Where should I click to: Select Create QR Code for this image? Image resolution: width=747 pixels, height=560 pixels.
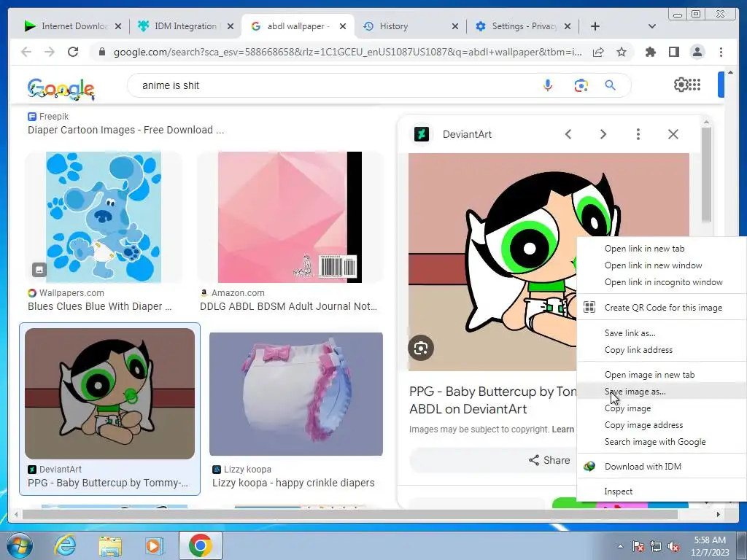point(662,308)
